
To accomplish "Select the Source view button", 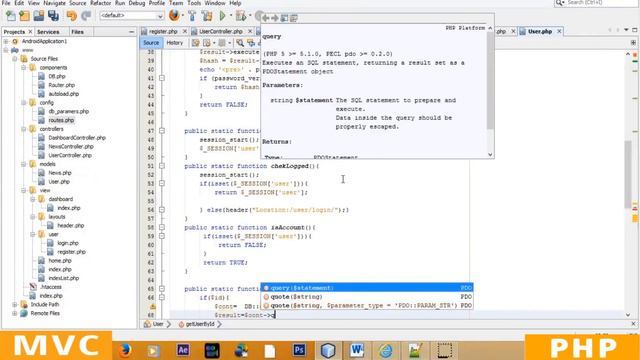I will pyautogui.click(x=151, y=43).
